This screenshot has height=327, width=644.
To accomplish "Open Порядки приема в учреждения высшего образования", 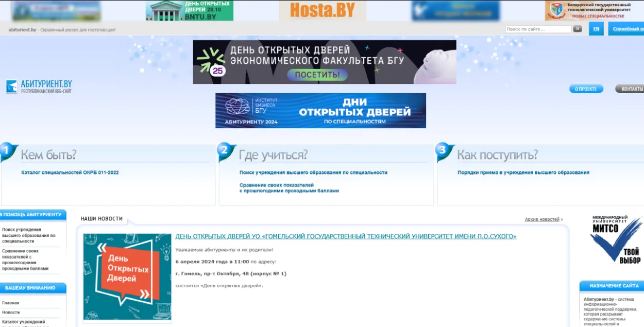I will (x=523, y=173).
